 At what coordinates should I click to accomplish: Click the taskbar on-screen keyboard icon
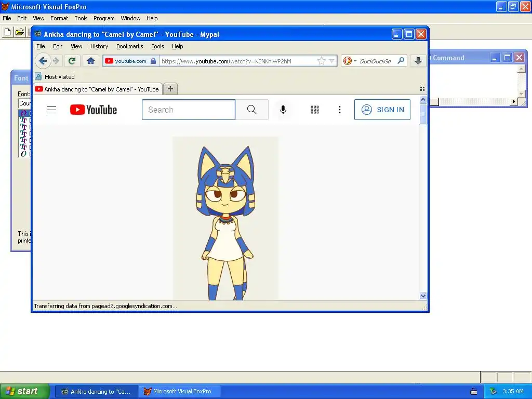click(x=474, y=392)
